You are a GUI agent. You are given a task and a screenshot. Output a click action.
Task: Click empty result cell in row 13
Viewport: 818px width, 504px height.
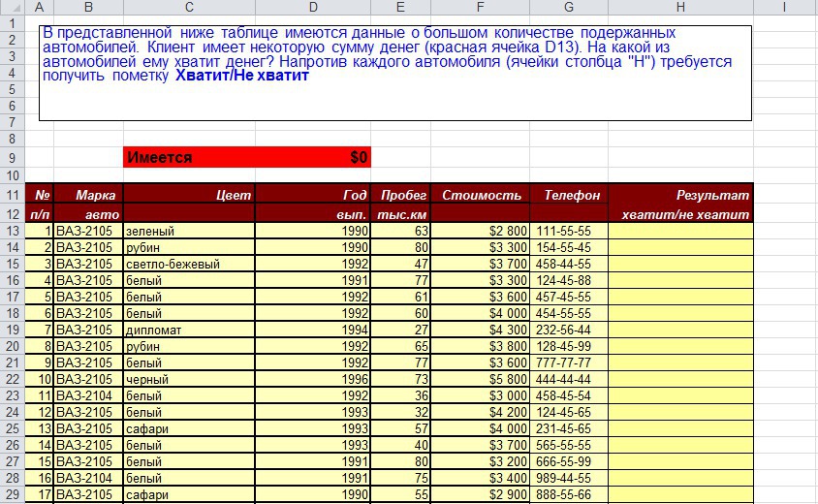click(680, 231)
